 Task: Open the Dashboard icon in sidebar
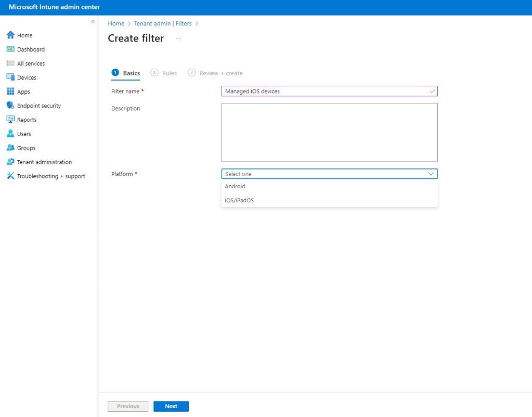click(x=10, y=49)
